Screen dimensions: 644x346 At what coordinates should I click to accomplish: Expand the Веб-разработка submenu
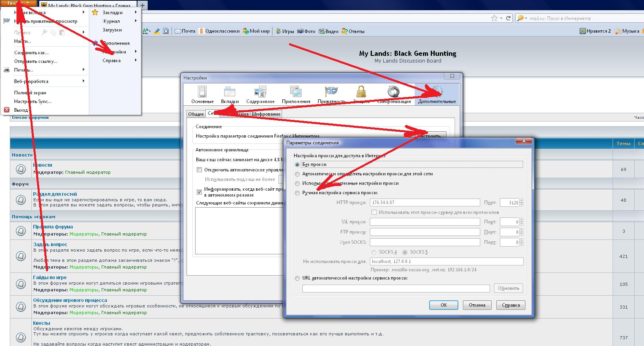coord(84,81)
